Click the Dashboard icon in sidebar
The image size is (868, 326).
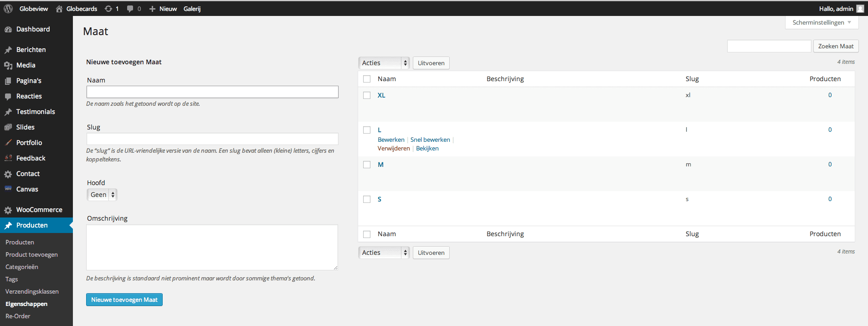coord(8,29)
